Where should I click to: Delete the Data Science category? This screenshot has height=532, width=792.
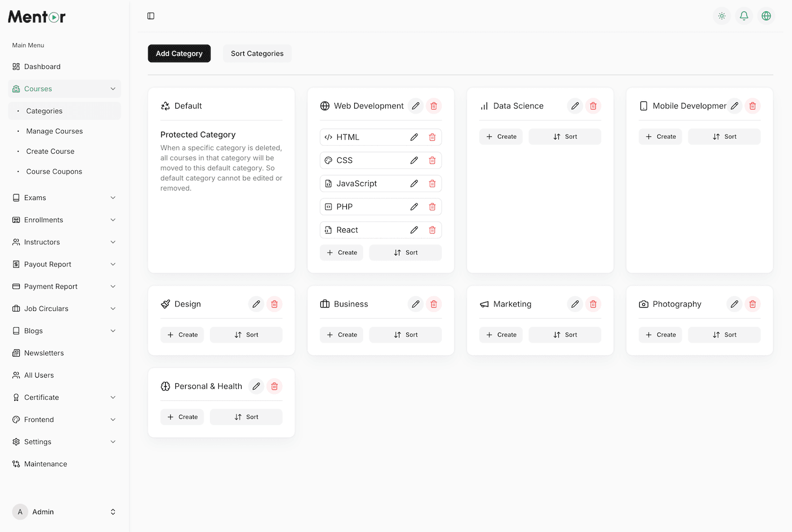[593, 106]
